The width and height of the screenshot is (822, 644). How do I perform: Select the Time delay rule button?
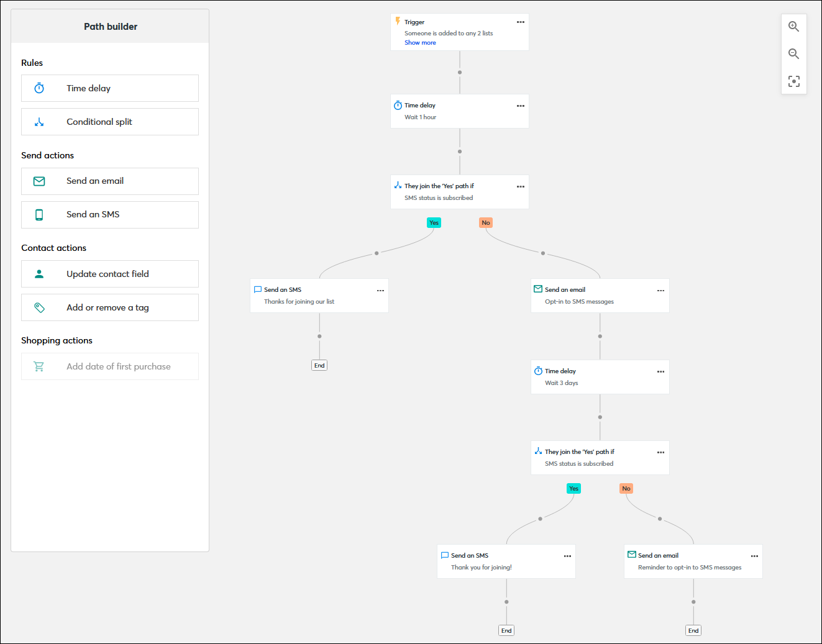point(110,88)
